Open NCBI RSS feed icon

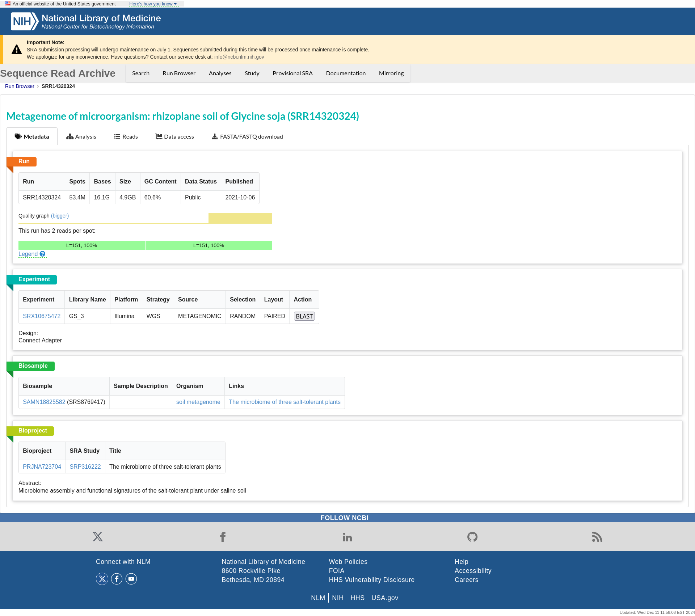click(597, 537)
